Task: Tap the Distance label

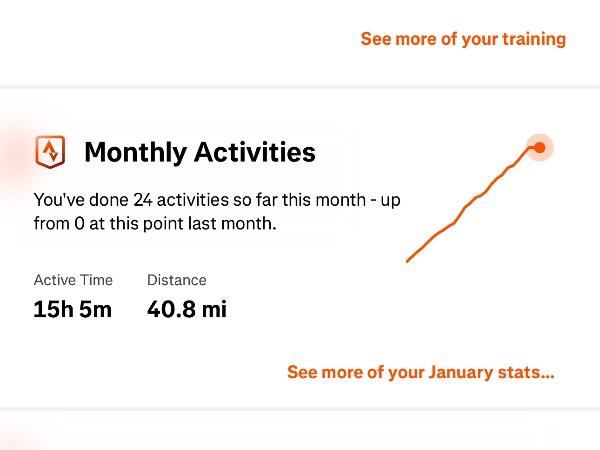Action: (177, 280)
